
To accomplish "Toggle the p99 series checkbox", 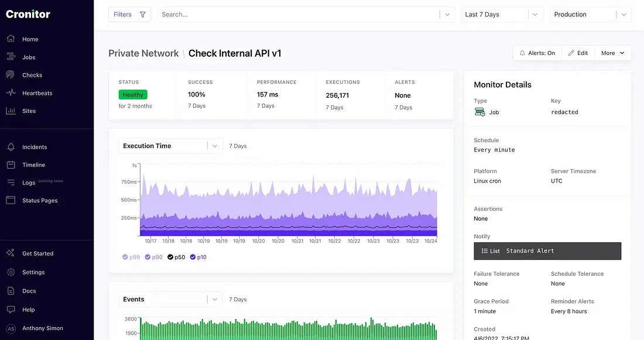I will click(125, 257).
